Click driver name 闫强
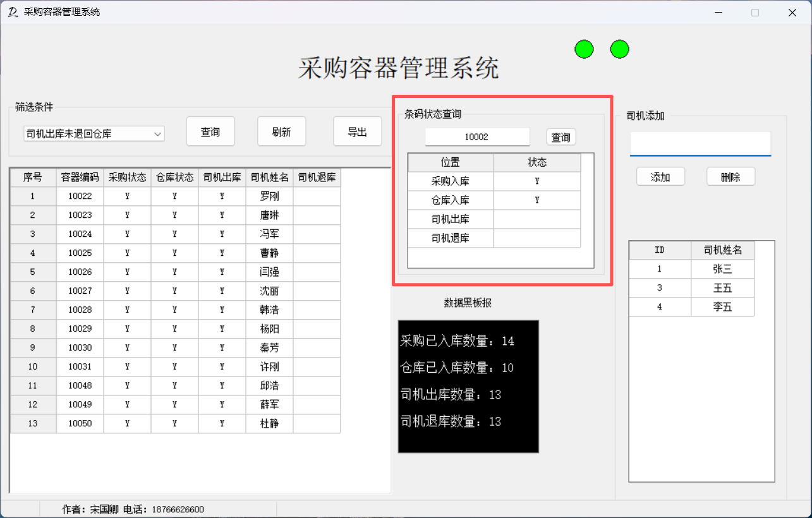This screenshot has width=812, height=518. tap(270, 272)
